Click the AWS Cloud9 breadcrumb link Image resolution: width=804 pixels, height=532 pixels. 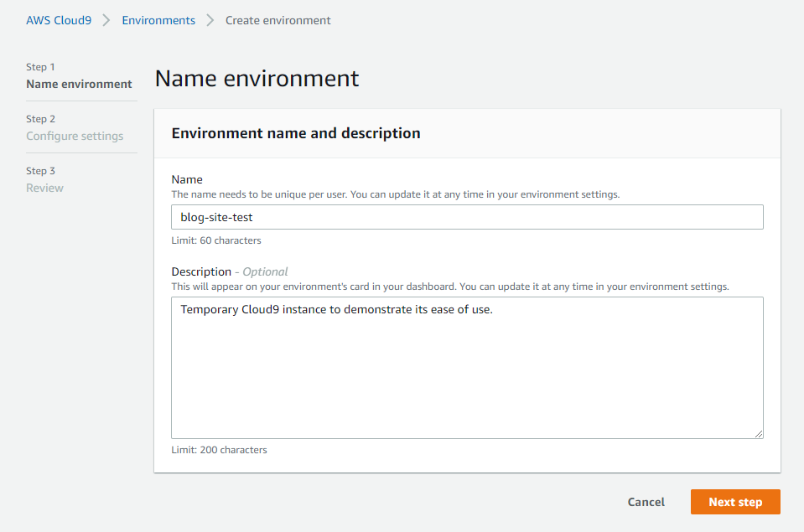click(x=59, y=20)
